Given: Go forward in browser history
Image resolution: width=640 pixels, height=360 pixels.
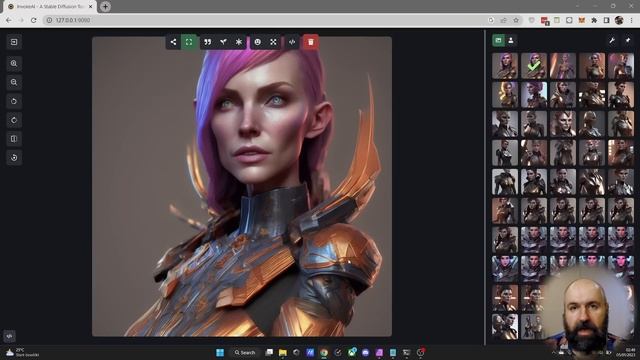Looking at the screenshot, I should [21, 20].
